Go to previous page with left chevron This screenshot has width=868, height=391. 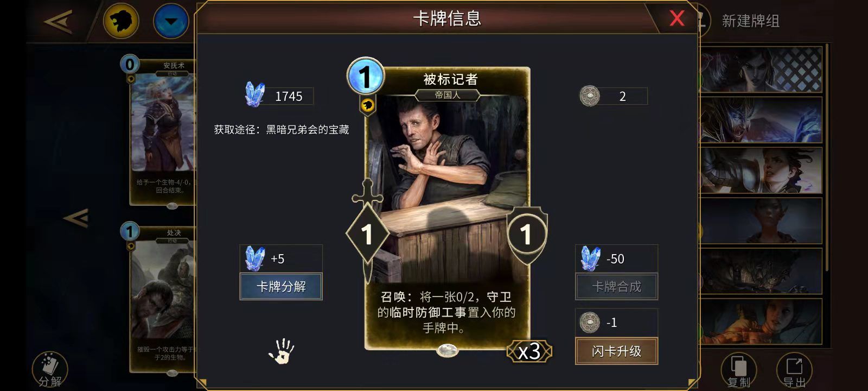click(x=75, y=218)
